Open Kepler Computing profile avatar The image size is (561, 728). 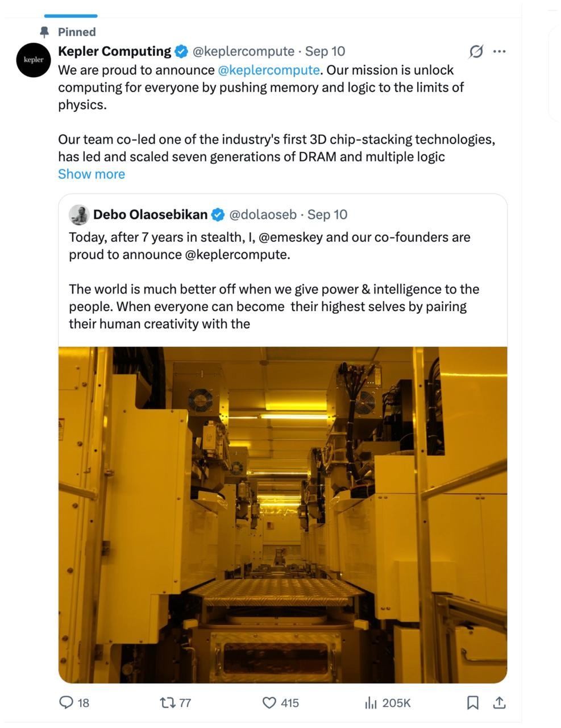pyautogui.click(x=34, y=60)
